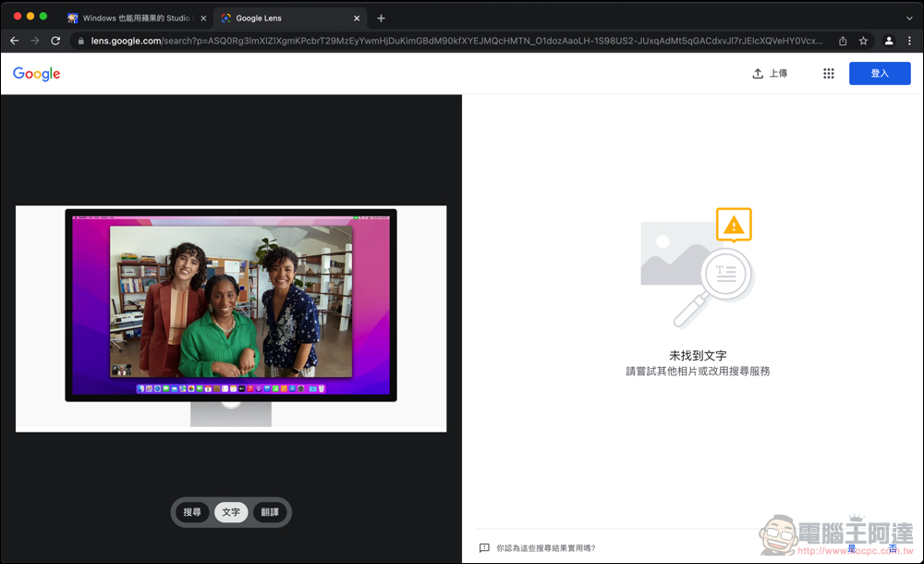This screenshot has height=564, width=924.
Task: Bookmark this page with star icon
Action: coord(863,41)
